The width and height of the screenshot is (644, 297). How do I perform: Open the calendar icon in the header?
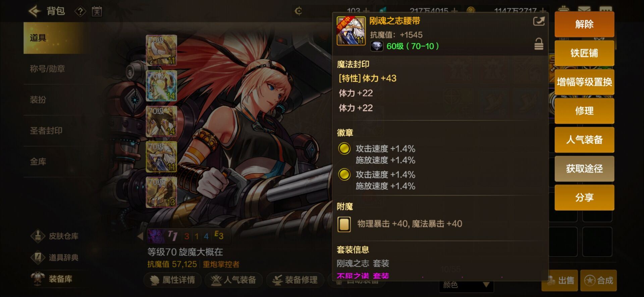(x=97, y=12)
